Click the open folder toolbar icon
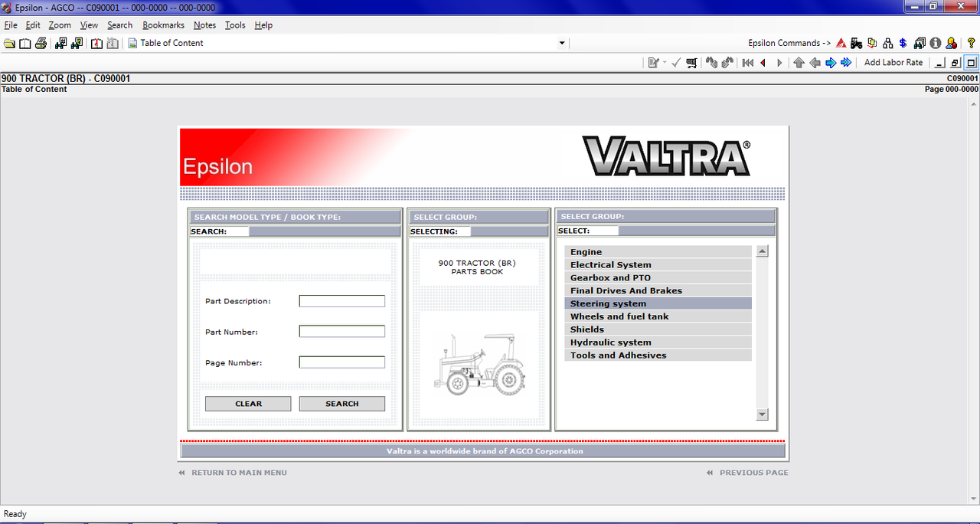 tap(9, 43)
